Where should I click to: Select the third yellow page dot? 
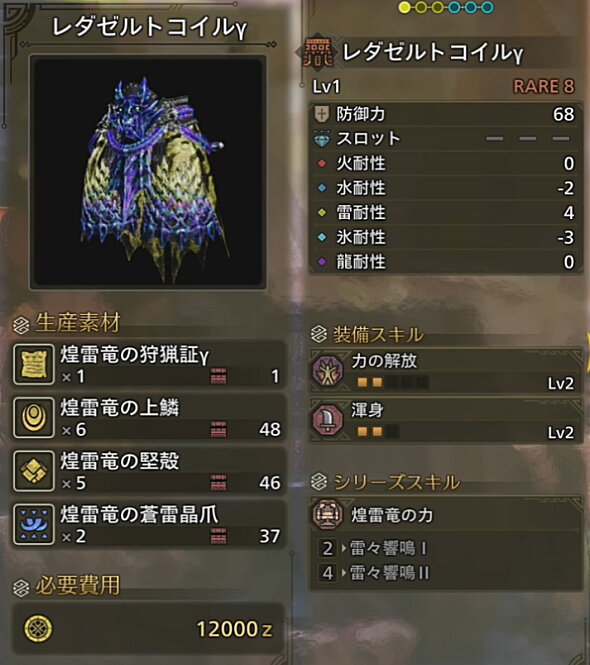(x=438, y=7)
